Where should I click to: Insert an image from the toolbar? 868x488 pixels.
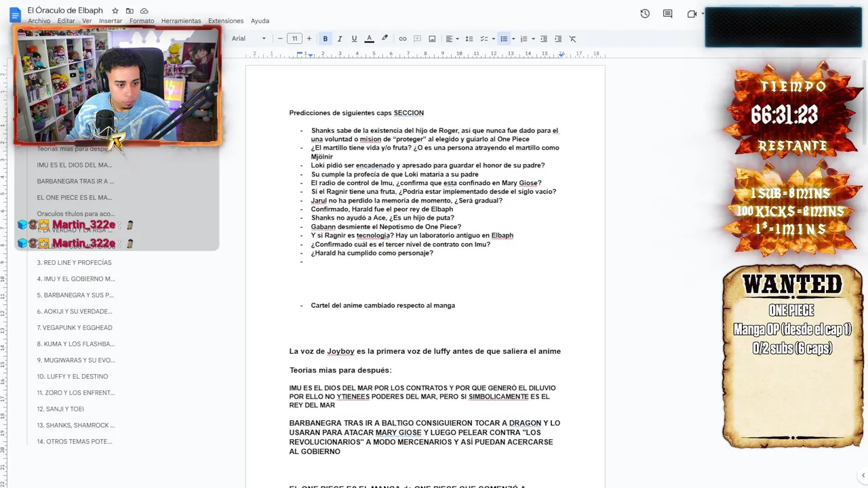pyautogui.click(x=432, y=39)
